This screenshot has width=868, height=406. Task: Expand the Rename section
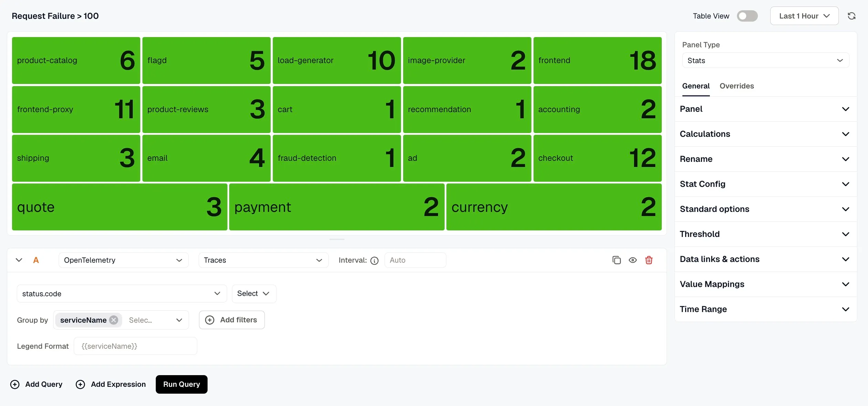coord(765,159)
